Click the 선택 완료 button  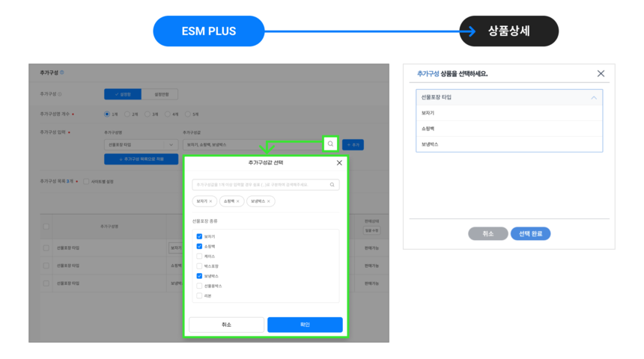point(531,233)
